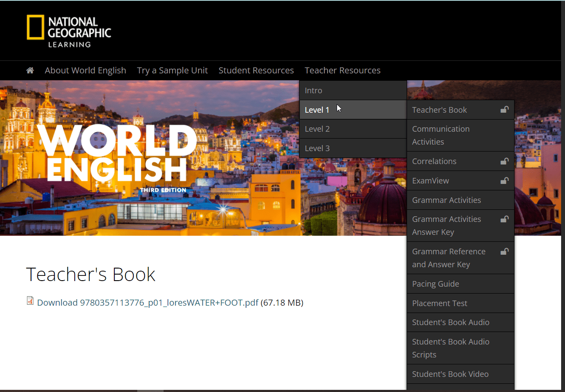Viewport: 565px width, 392px height.
Task: Expand the Level 2 submenu
Action: coord(317,129)
